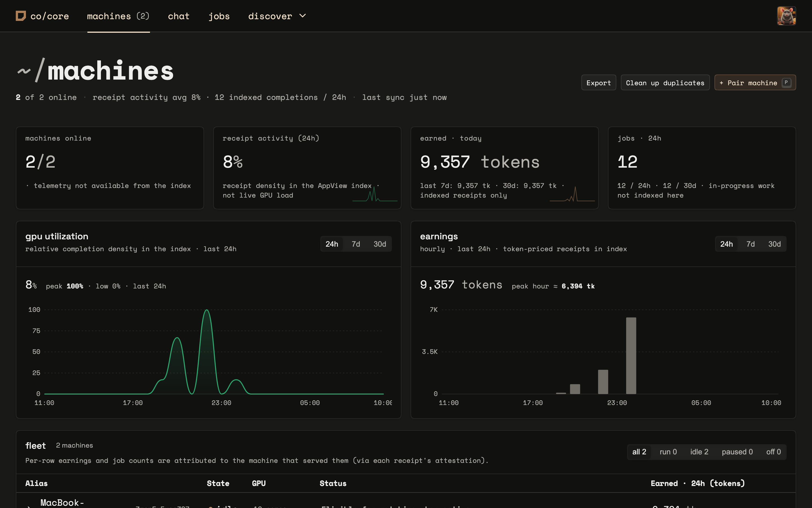812x508 pixels.
Task: Click the Earned · 24h (tokens) header
Action: pyautogui.click(x=698, y=483)
